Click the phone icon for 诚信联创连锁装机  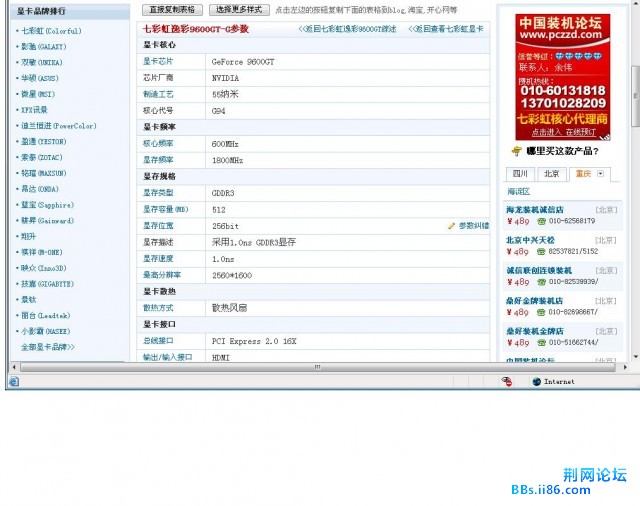541,282
